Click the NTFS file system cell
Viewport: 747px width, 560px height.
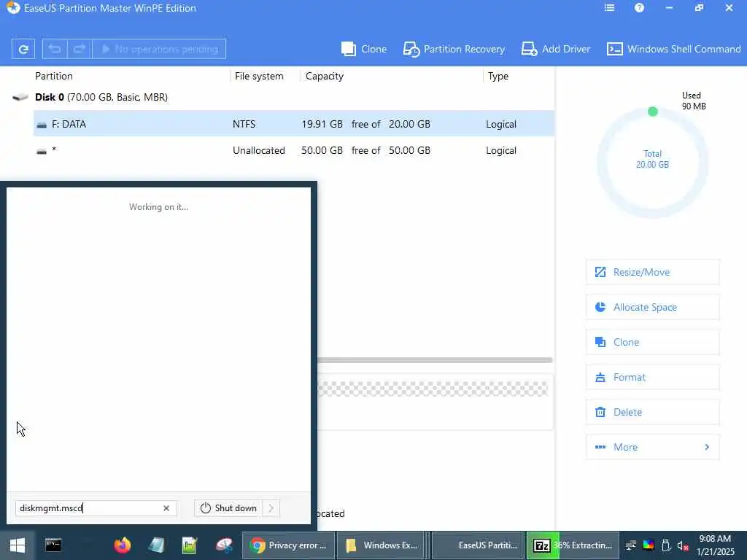coord(244,124)
